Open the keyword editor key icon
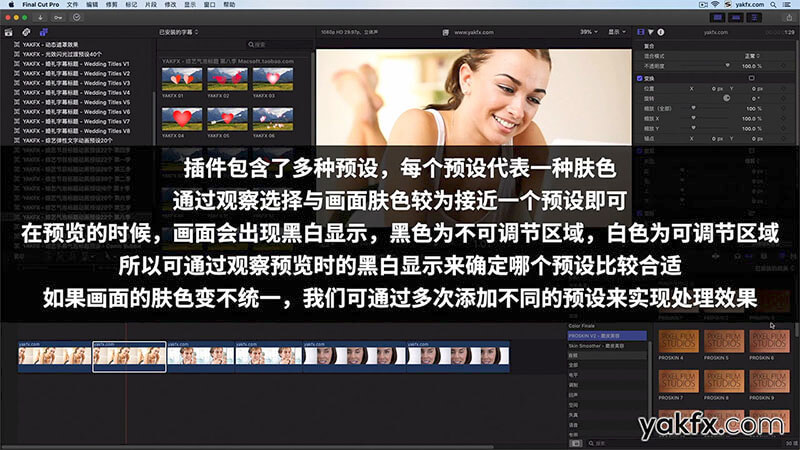Viewport: 800px width, 450px height. 57,18
